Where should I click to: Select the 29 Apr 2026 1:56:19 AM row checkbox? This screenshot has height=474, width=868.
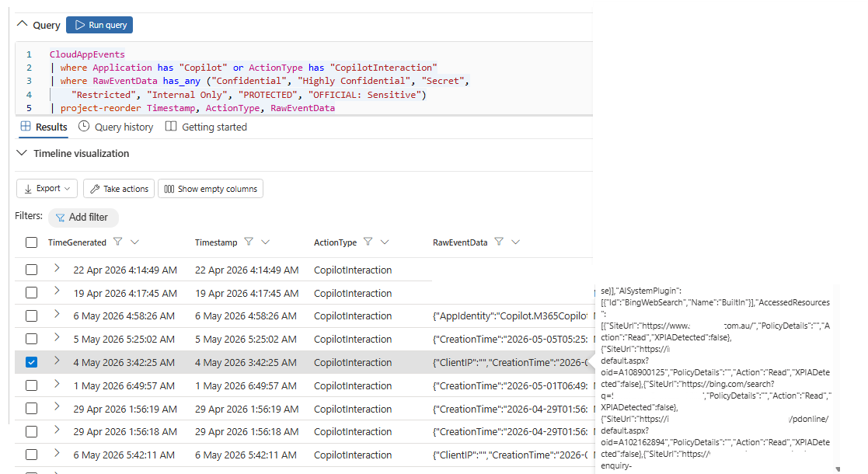coord(32,409)
